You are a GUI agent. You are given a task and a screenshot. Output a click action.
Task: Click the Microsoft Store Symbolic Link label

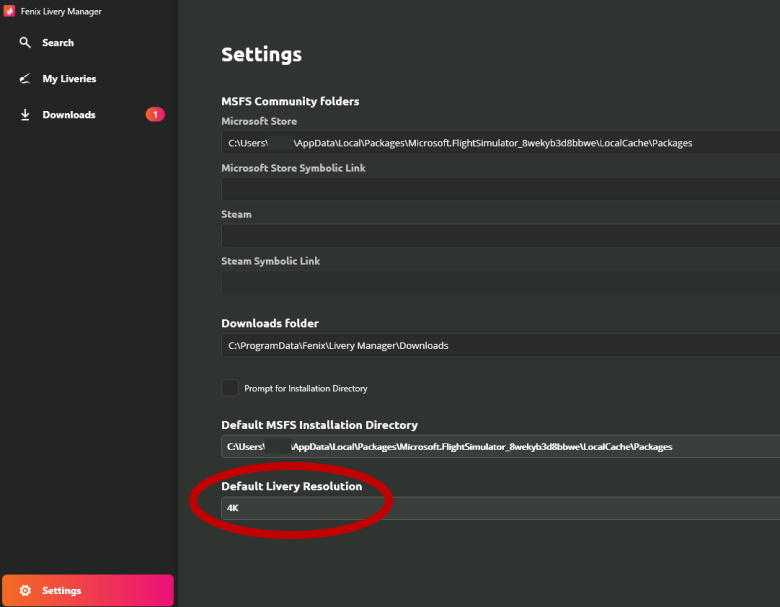(x=293, y=168)
